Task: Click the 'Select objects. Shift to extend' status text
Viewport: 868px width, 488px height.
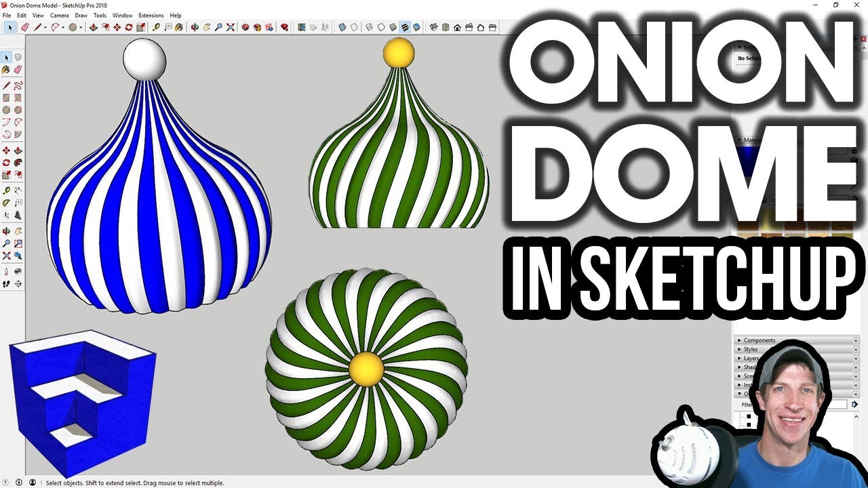Action: coord(134,483)
